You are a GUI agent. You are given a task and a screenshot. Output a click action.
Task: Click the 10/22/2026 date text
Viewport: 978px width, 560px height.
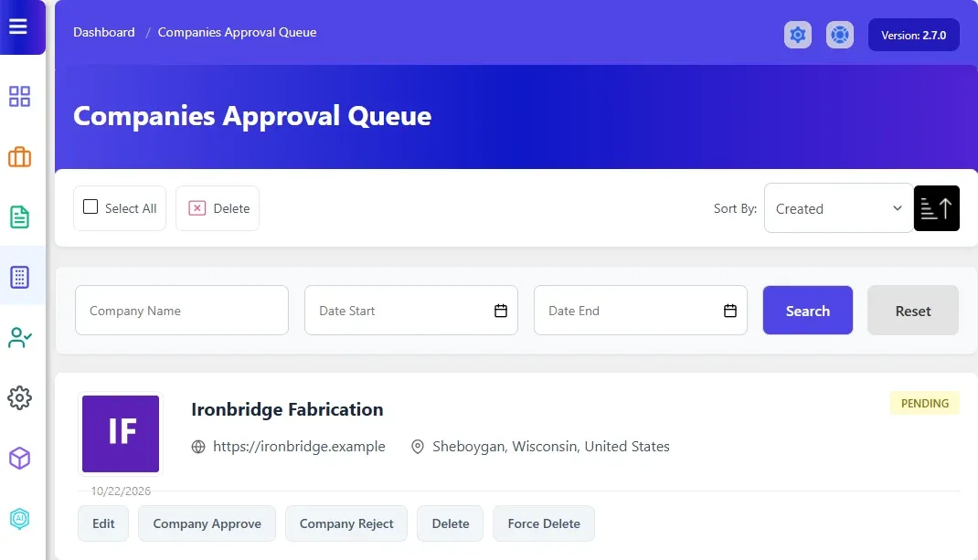point(121,491)
